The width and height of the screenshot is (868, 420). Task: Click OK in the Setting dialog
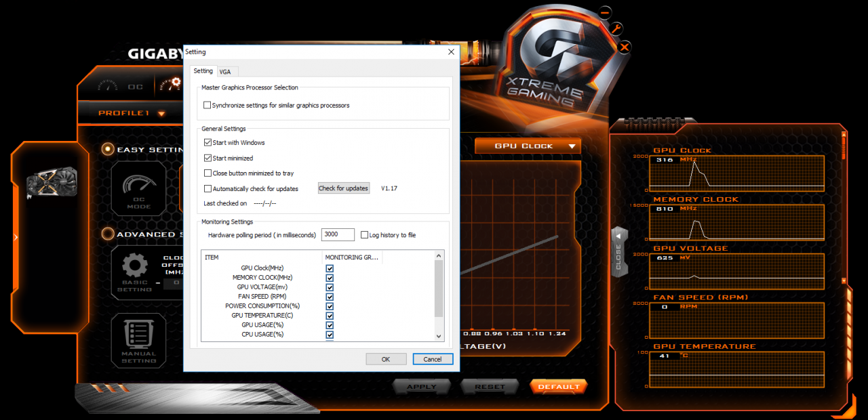coord(386,359)
